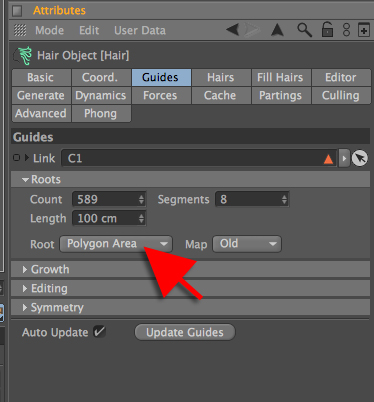Open the Map Old dropdown

[247, 244]
